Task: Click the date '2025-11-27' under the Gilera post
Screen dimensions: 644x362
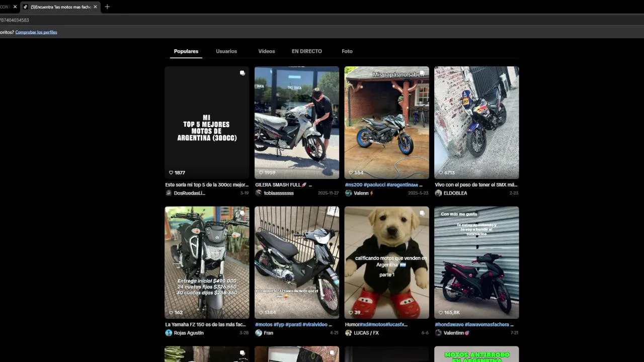Action: pos(328,193)
